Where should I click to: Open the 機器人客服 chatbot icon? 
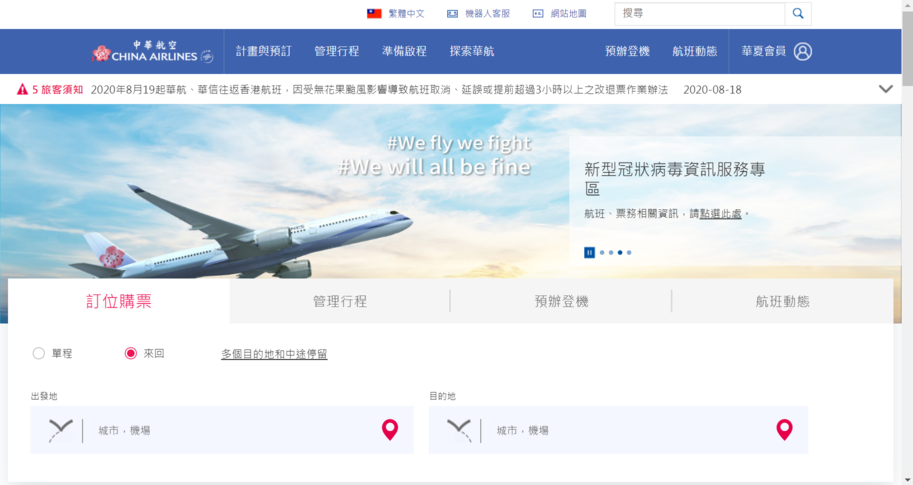tap(452, 13)
